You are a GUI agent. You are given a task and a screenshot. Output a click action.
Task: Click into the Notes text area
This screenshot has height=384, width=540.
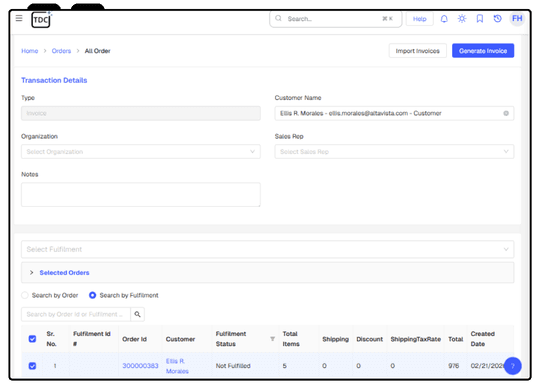point(141,195)
